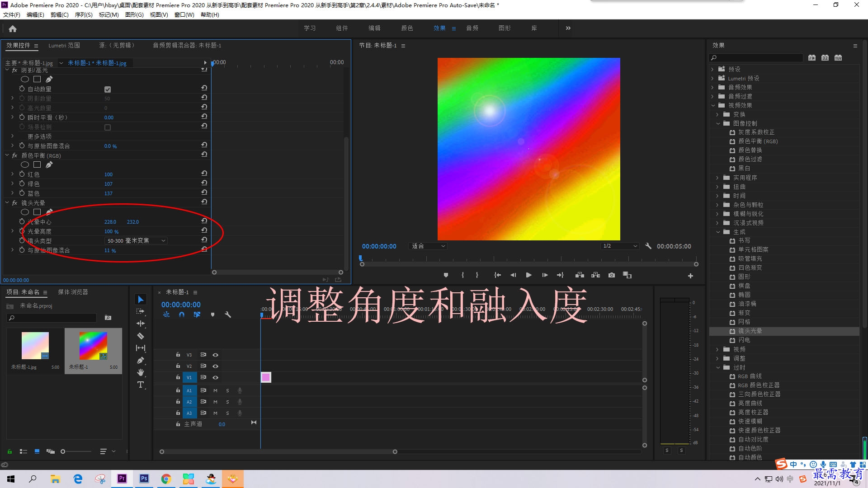This screenshot has width=868, height=488.
Task: Toggle the 场景检测 checkbox
Action: [108, 127]
